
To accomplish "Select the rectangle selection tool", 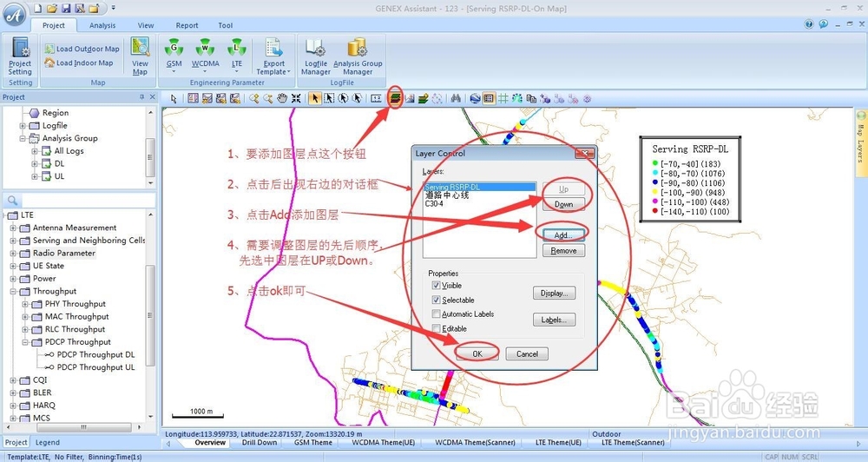I will click(329, 99).
